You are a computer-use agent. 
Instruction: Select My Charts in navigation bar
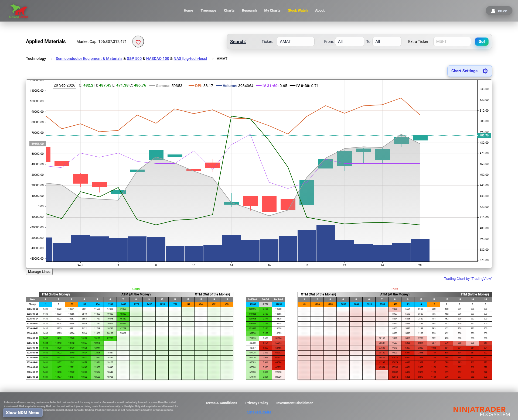tap(272, 11)
